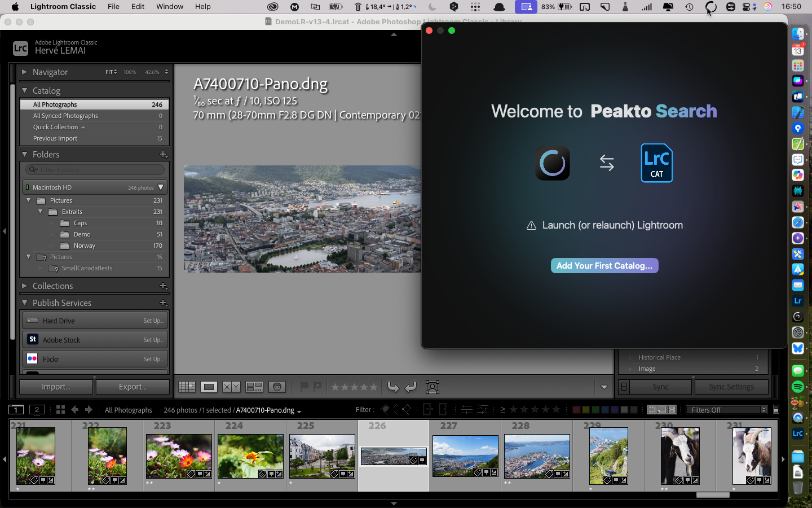This screenshot has height=508, width=812.
Task: Click the Spotify icon in the Dock
Action: (798, 387)
